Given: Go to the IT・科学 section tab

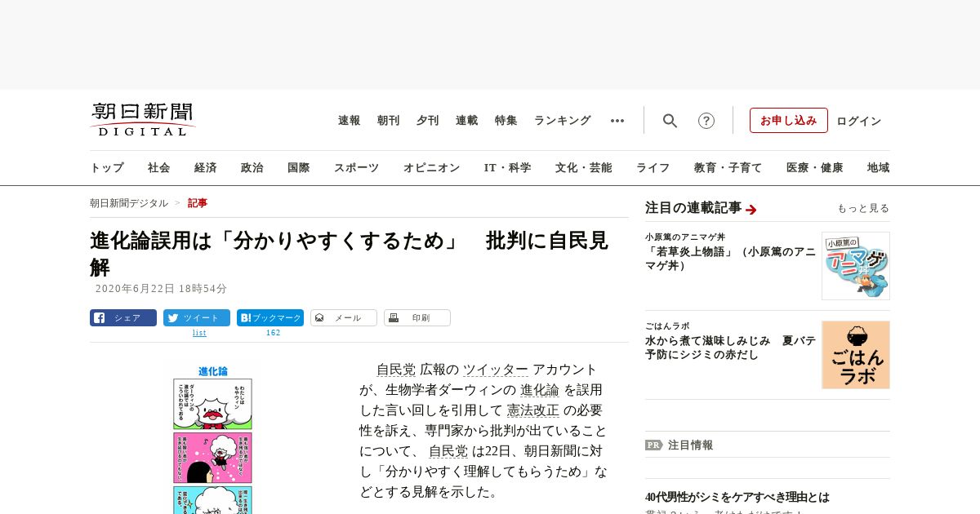Looking at the screenshot, I should click(508, 168).
